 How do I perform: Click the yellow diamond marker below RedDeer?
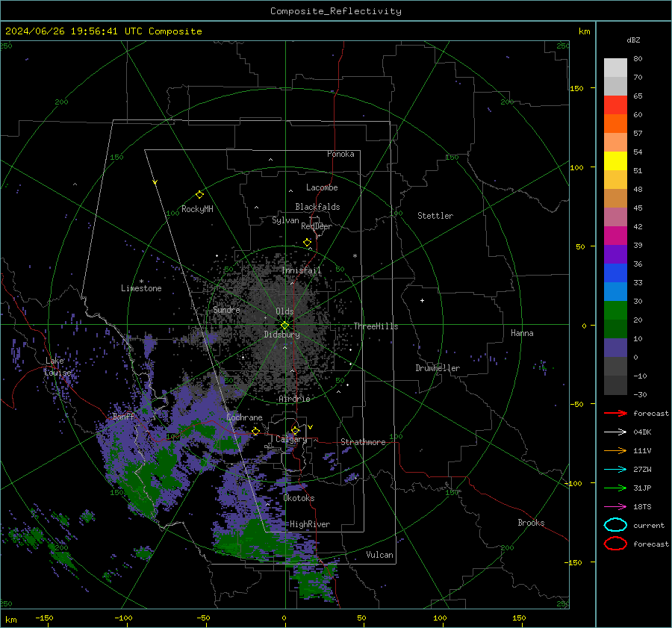point(307,243)
